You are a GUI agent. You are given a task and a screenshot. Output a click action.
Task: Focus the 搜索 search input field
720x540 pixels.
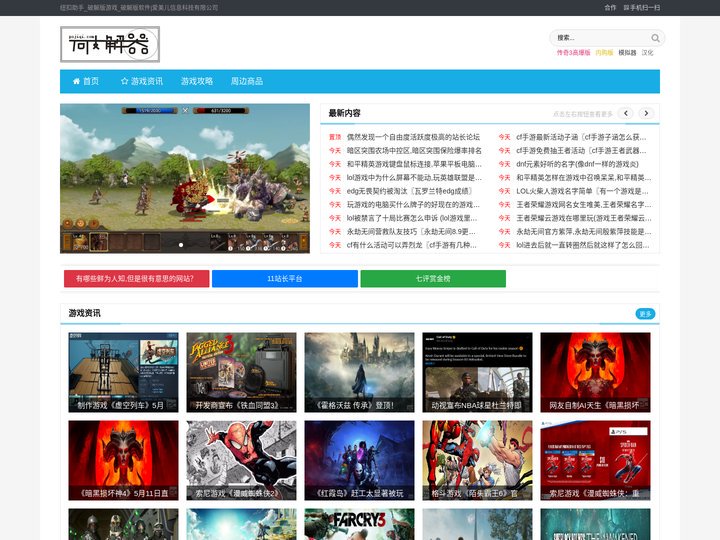(602, 38)
